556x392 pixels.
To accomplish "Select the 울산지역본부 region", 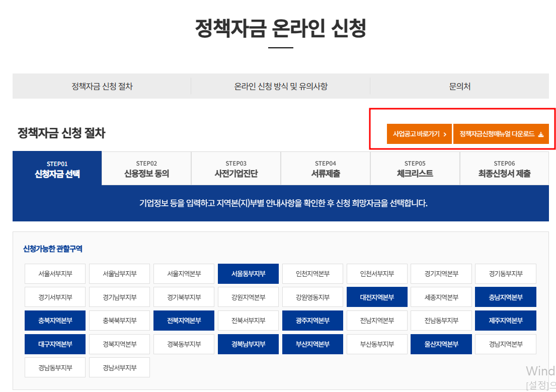I will tap(441, 344).
